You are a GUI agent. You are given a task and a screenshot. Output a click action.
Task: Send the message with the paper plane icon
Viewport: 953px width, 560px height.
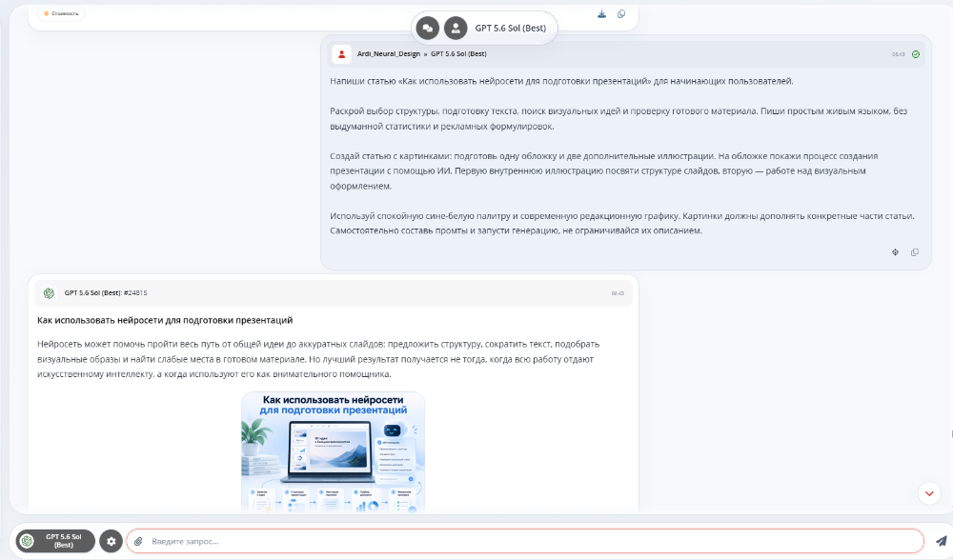pyautogui.click(x=941, y=541)
